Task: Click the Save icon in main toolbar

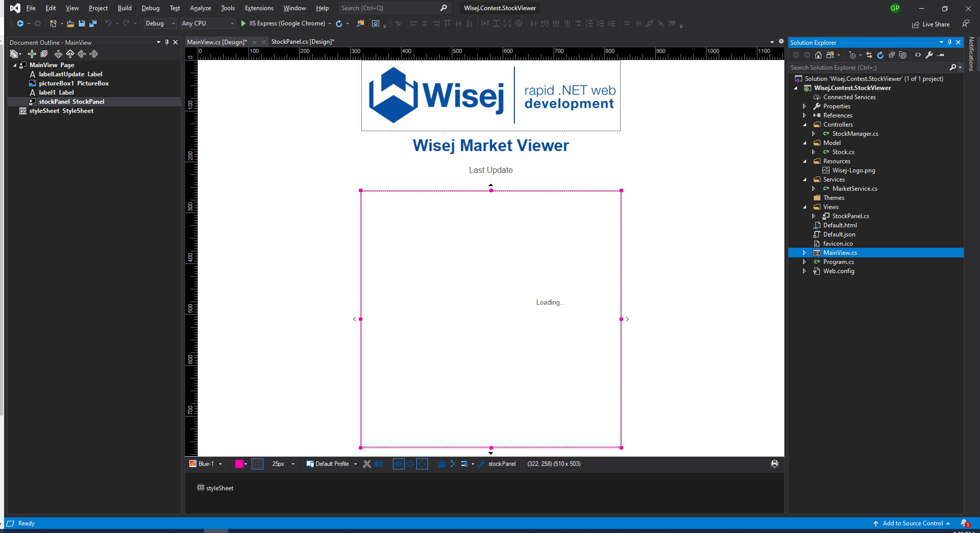Action: (81, 23)
